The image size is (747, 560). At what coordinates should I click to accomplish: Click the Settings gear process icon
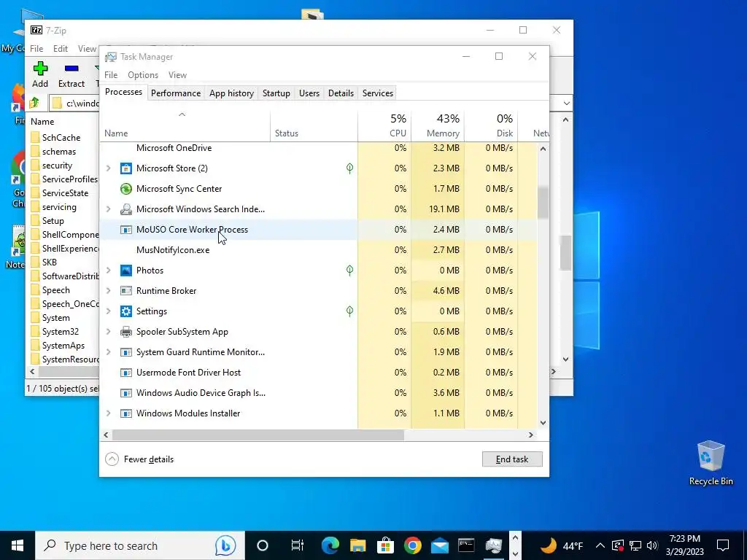(x=125, y=311)
